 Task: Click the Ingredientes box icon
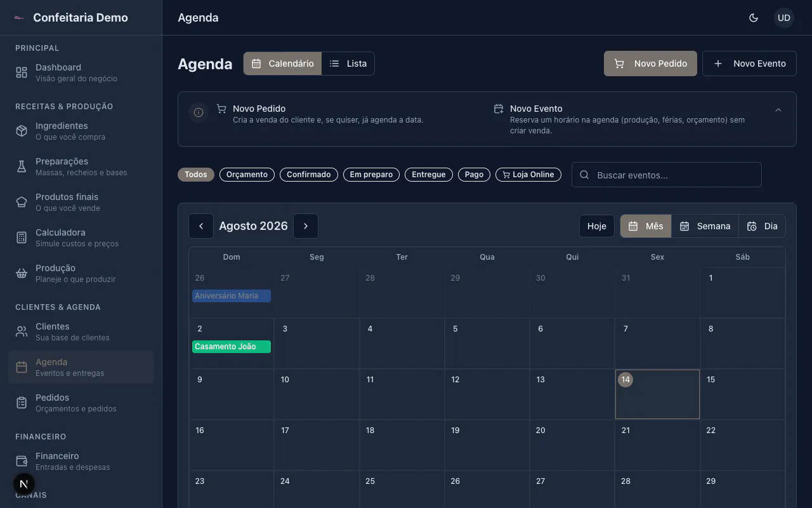click(x=22, y=131)
